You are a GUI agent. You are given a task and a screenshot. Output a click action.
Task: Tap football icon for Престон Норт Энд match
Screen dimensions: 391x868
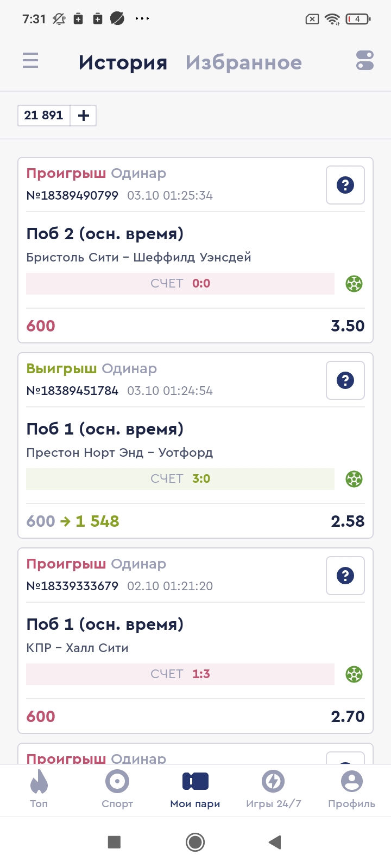point(354,479)
